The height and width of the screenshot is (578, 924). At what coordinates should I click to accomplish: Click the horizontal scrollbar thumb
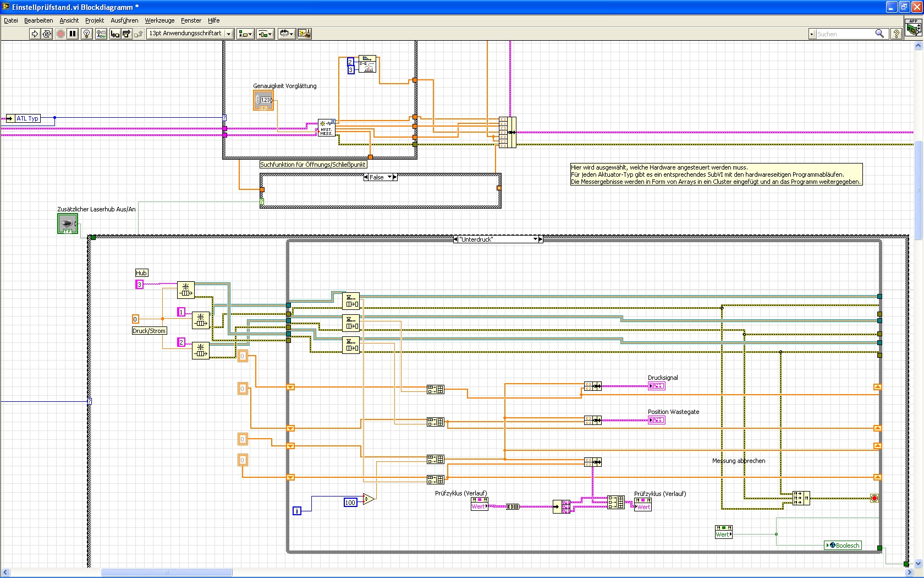pyautogui.click(x=167, y=572)
